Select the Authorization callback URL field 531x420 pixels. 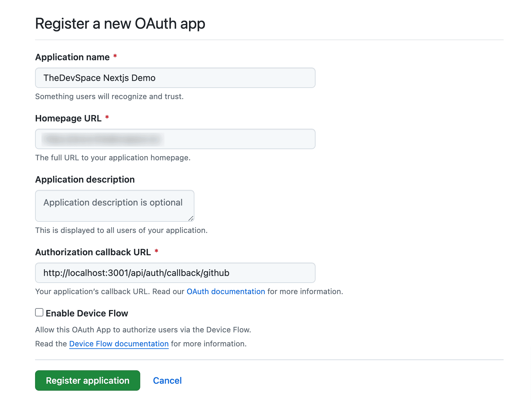point(175,273)
